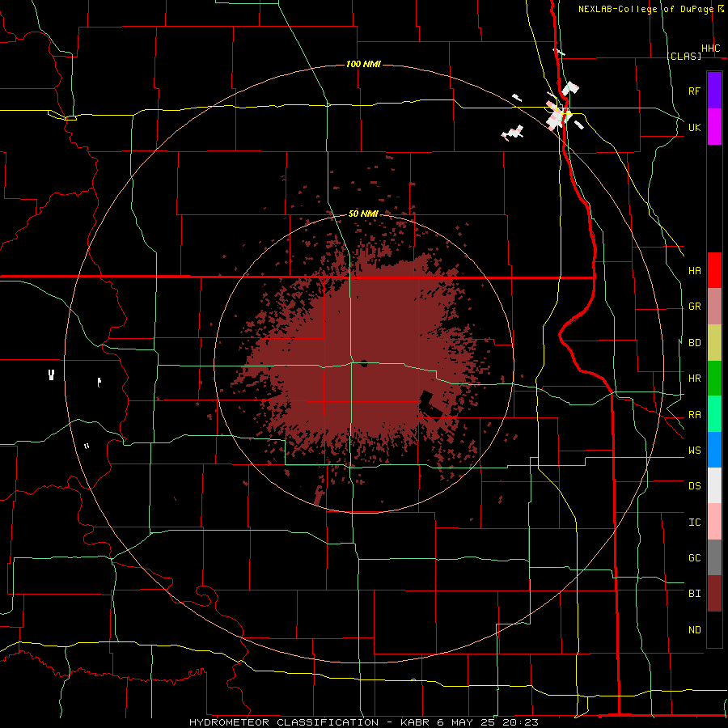Image resolution: width=728 pixels, height=728 pixels.
Task: Click the '[CLAS]' label
Action: pos(684,56)
